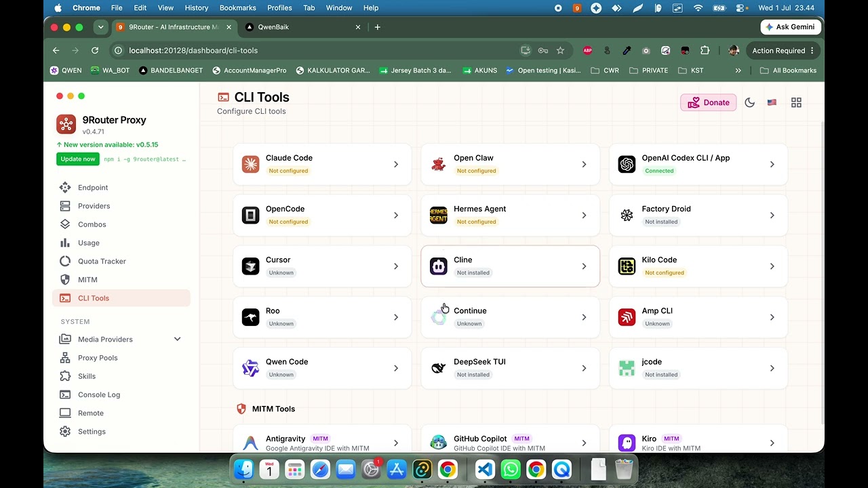This screenshot has width=868, height=488.
Task: Expand the Kiro card chevron
Action: point(772,443)
